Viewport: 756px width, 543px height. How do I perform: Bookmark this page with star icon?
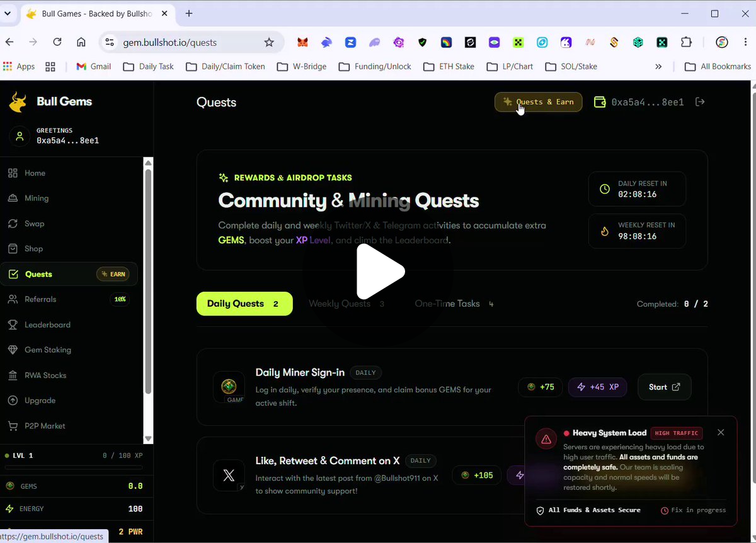(x=269, y=42)
